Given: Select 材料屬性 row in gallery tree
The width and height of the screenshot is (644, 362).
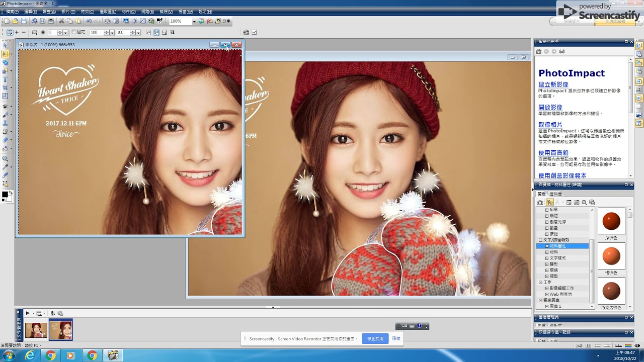Looking at the screenshot, I should [562, 246].
